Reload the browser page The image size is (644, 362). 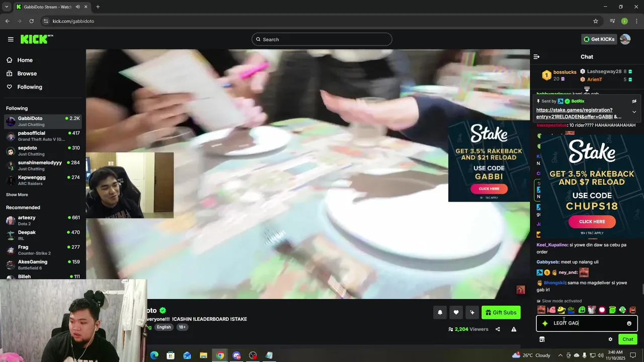[x=31, y=21]
